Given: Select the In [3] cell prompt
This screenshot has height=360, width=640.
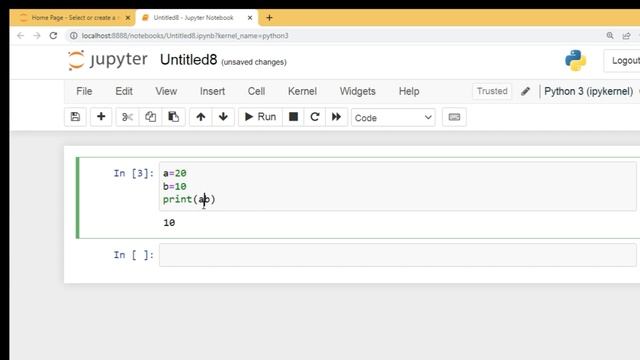Looking at the screenshot, I should pyautogui.click(x=134, y=173).
